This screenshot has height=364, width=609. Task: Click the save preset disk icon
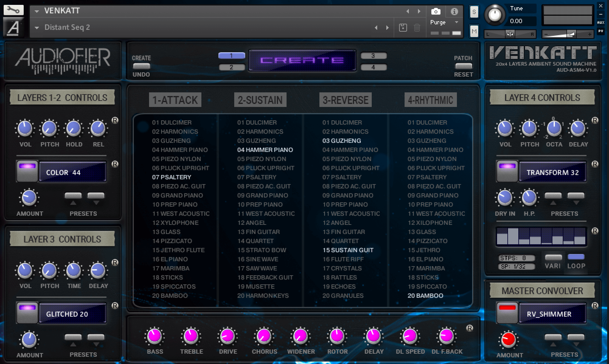(x=403, y=28)
